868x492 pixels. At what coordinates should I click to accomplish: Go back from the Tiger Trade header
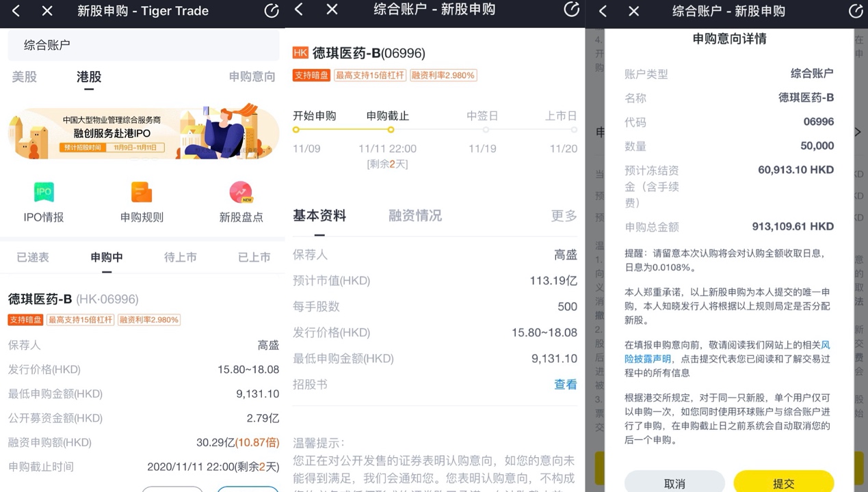(16, 11)
